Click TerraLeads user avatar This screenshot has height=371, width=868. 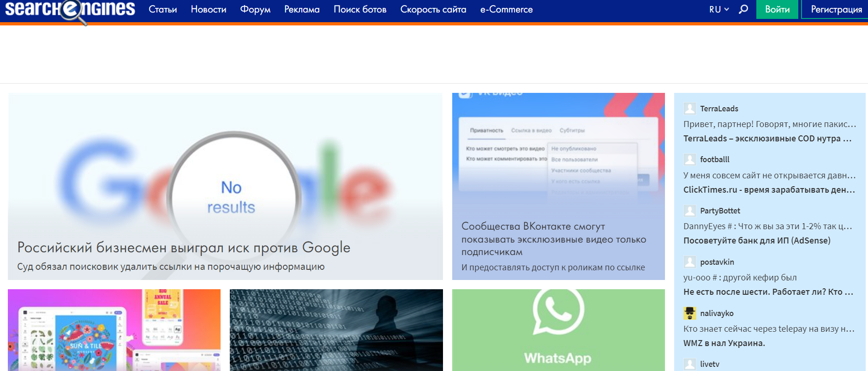click(690, 109)
